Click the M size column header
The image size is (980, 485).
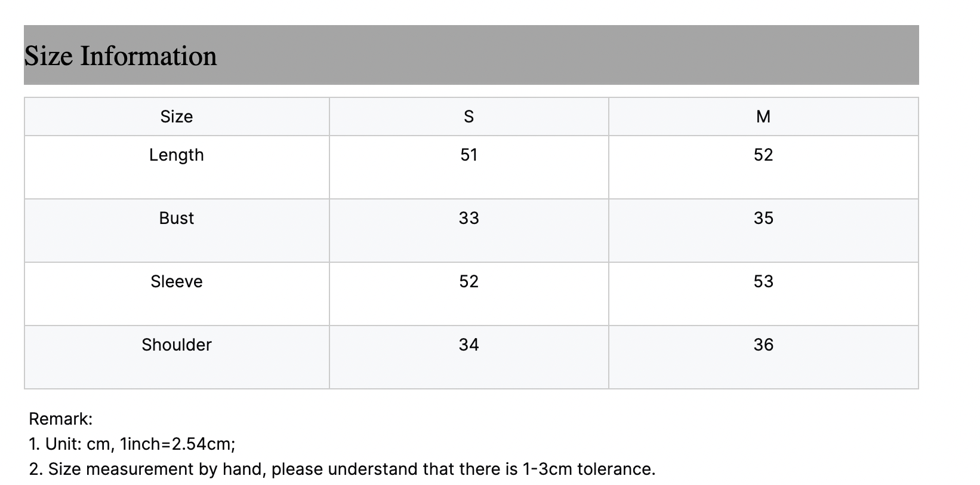763,116
